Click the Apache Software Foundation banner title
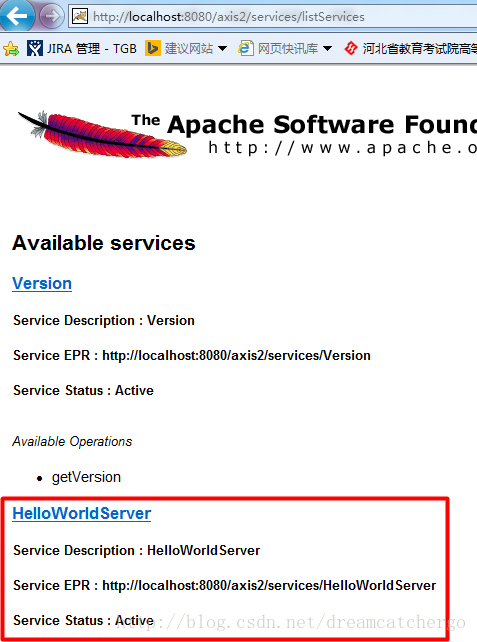Image resolution: width=477 pixels, height=642 pixels. pyautogui.click(x=304, y=124)
